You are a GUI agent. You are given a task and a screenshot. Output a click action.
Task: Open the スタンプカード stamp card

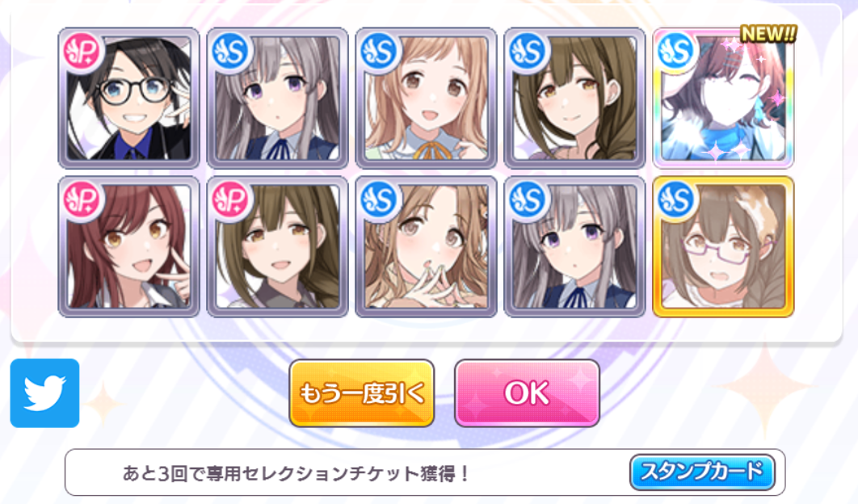click(x=702, y=471)
